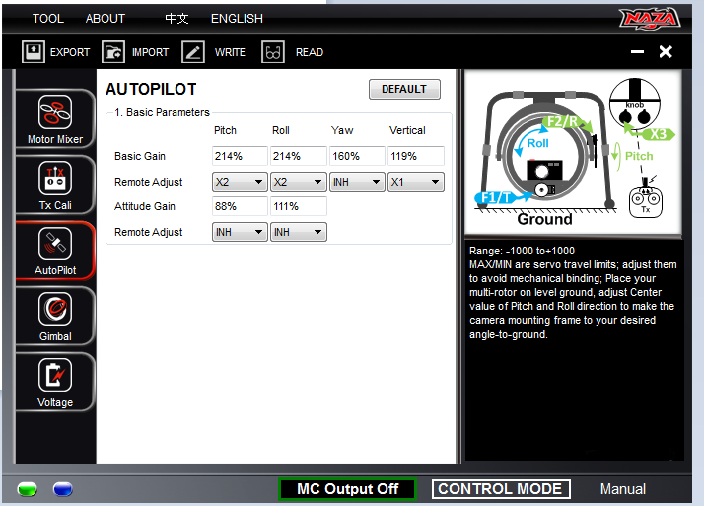723x513 pixels.
Task: Click the AutoPilot sidebar icon
Action: (55, 245)
